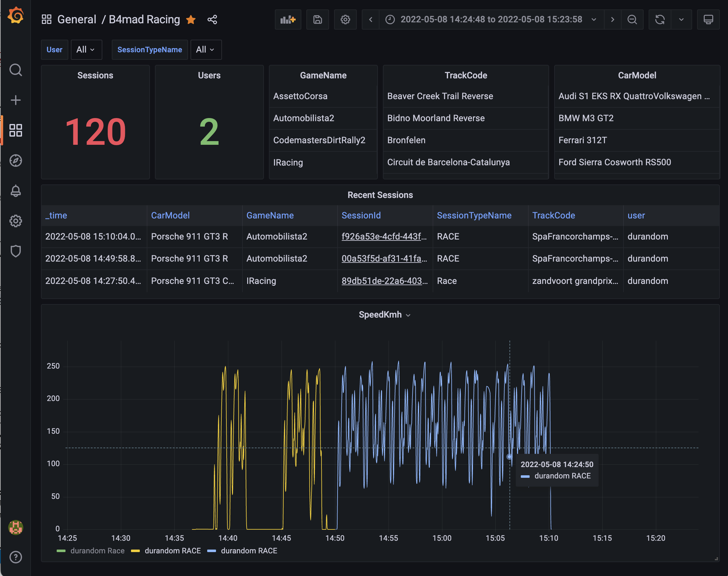Viewport: 728px width, 576px height.
Task: Zoom out the time range
Action: [632, 20]
